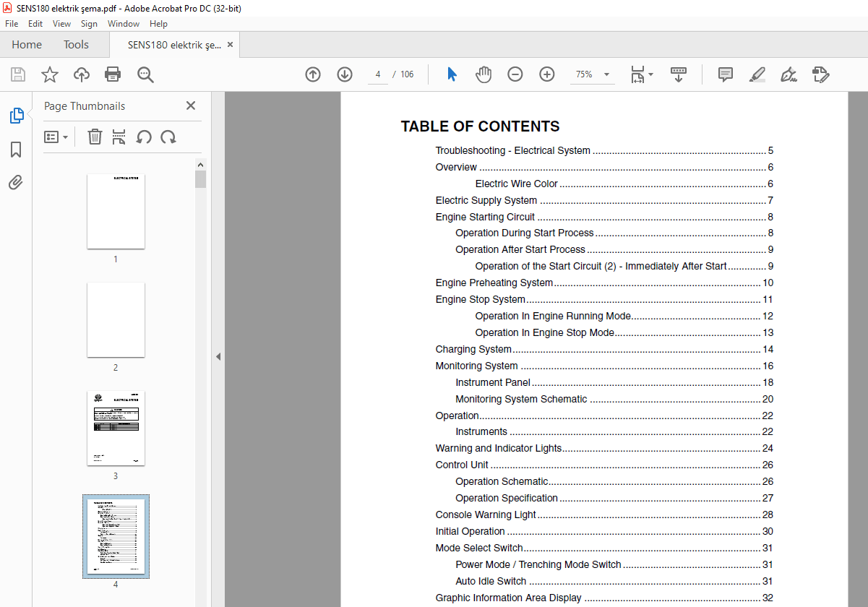Open the Window menu
This screenshot has width=868, height=607.
click(124, 24)
